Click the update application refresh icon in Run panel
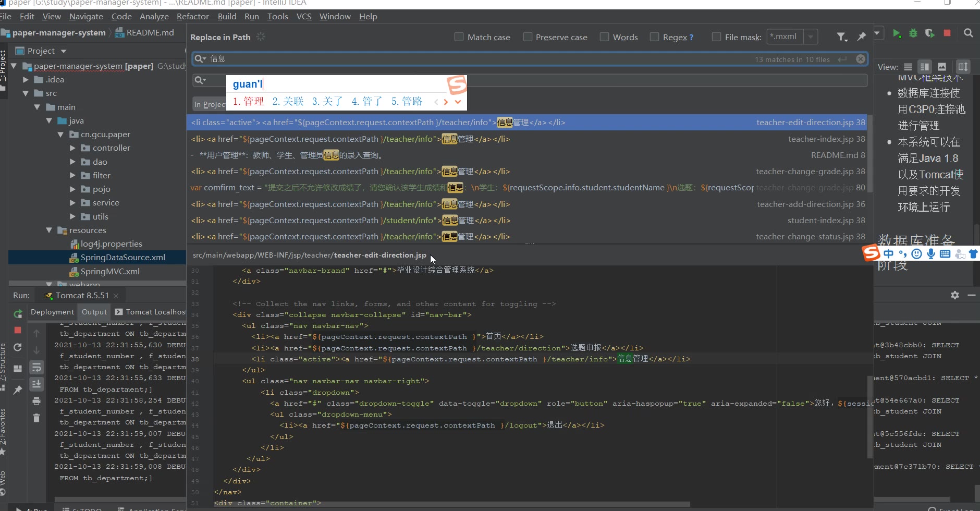Screen dimensions: 980x511 pos(18,347)
